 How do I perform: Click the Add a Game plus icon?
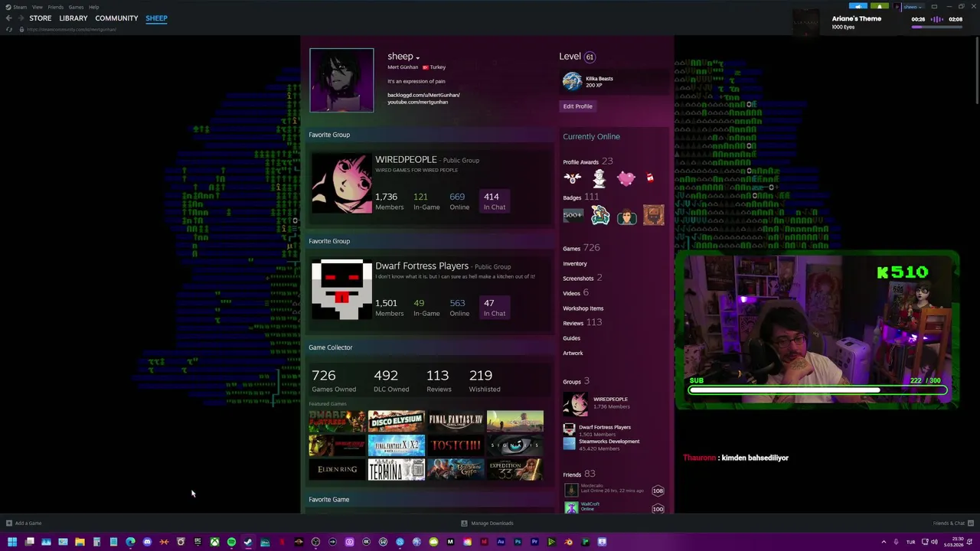coord(9,523)
